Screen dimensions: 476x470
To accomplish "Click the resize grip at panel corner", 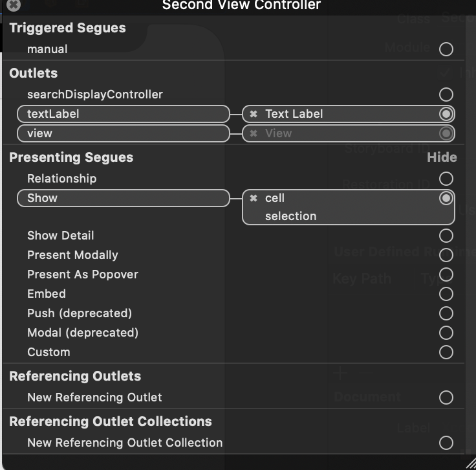I will (471, 464).
